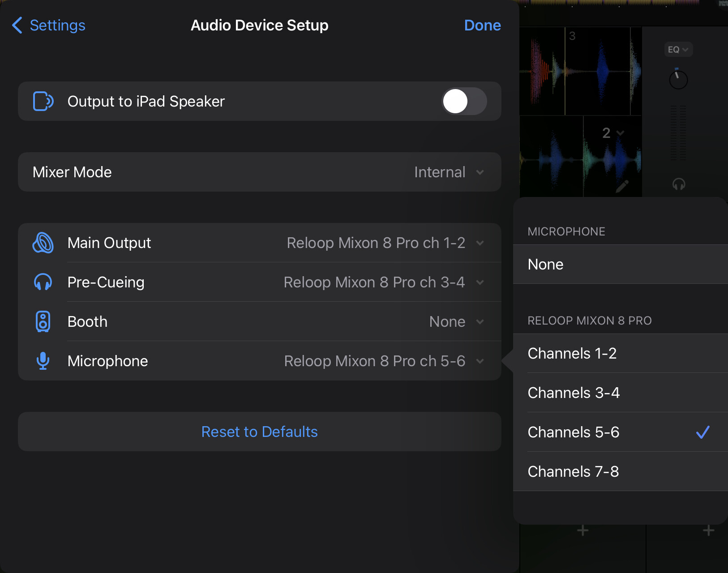The width and height of the screenshot is (728, 573).
Task: Toggle Output to iPad Speaker switch
Action: pyautogui.click(x=464, y=101)
